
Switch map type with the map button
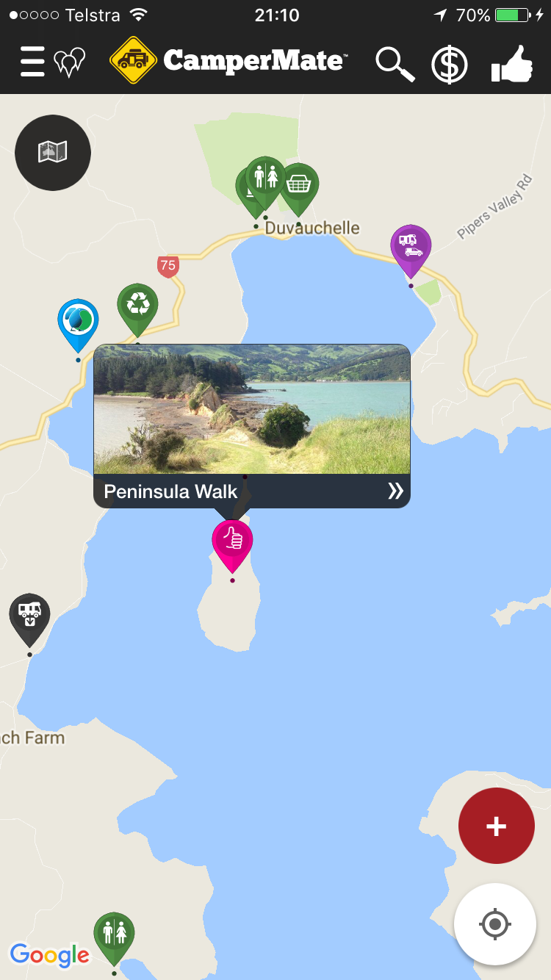click(x=53, y=153)
